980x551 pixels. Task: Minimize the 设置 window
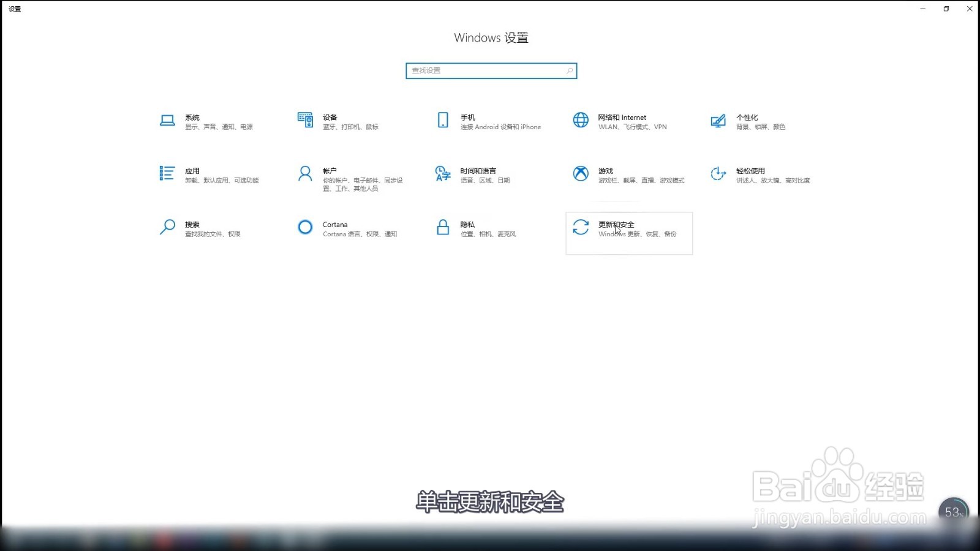click(923, 9)
